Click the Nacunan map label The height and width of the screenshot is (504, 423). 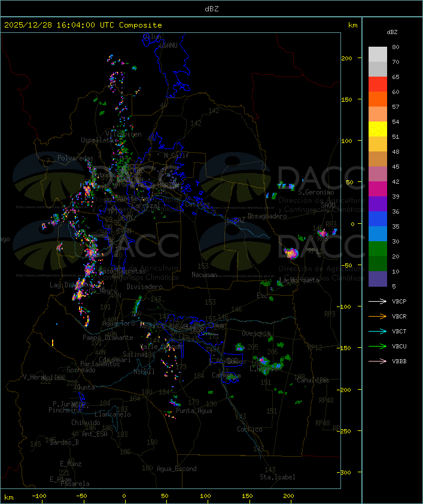[x=204, y=275]
